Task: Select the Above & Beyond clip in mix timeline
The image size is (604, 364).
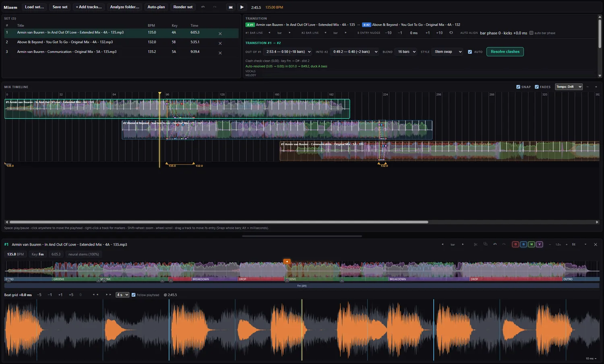Action: point(277,130)
